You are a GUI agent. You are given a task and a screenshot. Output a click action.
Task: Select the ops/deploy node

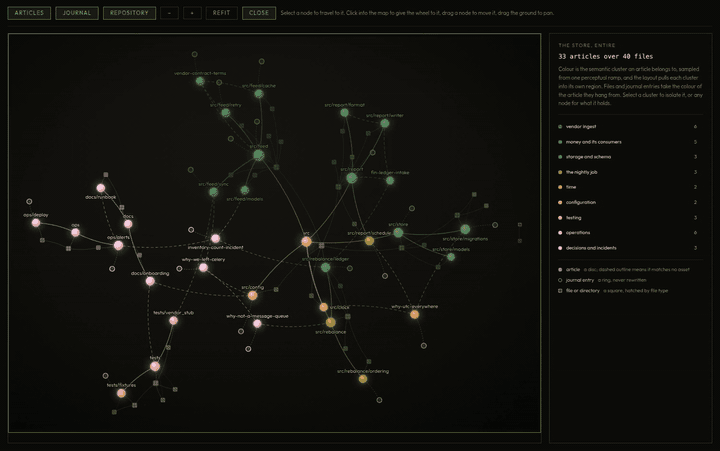point(36,223)
